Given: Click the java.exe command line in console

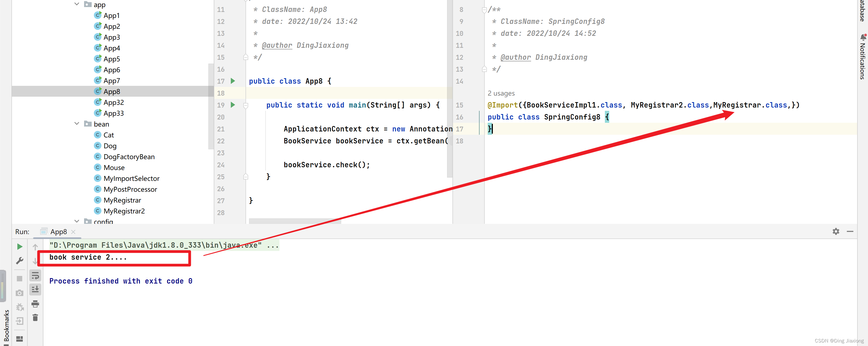Looking at the screenshot, I should (x=164, y=245).
